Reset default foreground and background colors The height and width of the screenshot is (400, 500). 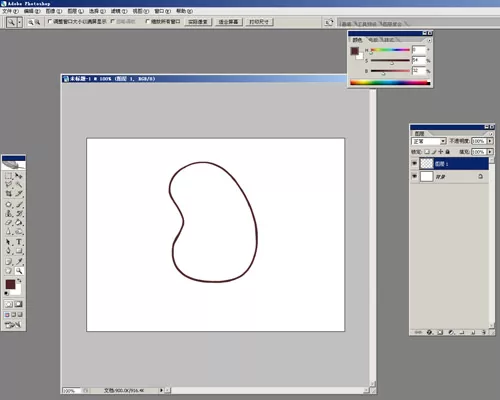point(7,293)
